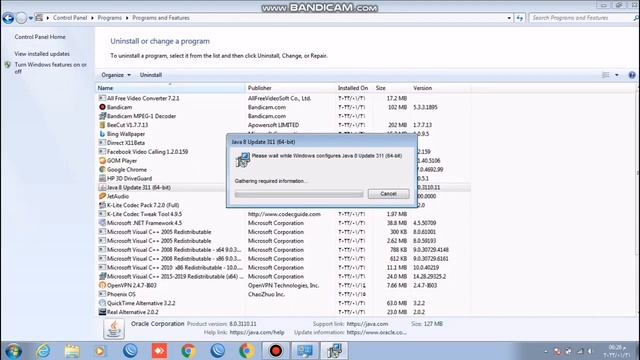This screenshot has width=640, height=360.
Task: Launch Internet Explorer from the taskbar
Action: point(43,351)
